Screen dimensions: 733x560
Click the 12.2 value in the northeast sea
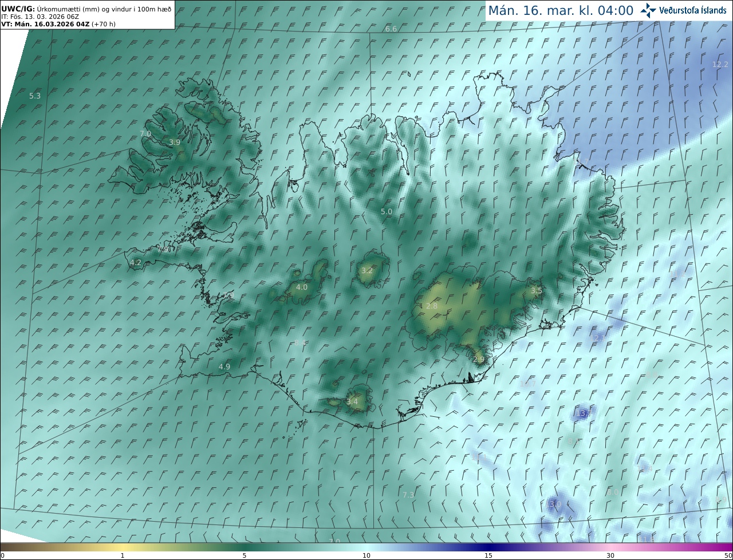(x=720, y=64)
